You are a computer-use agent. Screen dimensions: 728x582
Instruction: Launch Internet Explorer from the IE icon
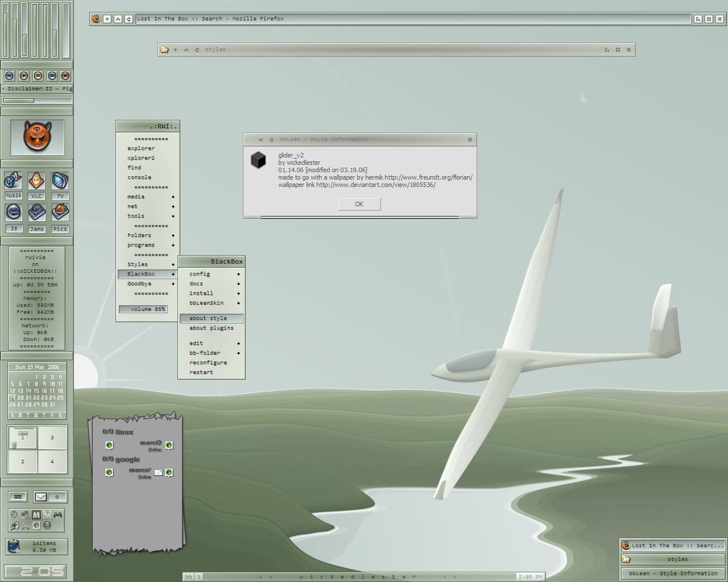13,212
